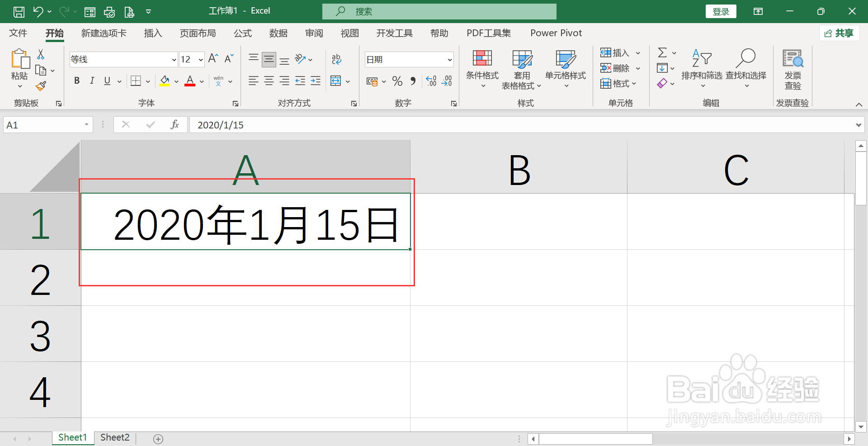Expand the number format dropdown (日期)

pos(450,60)
